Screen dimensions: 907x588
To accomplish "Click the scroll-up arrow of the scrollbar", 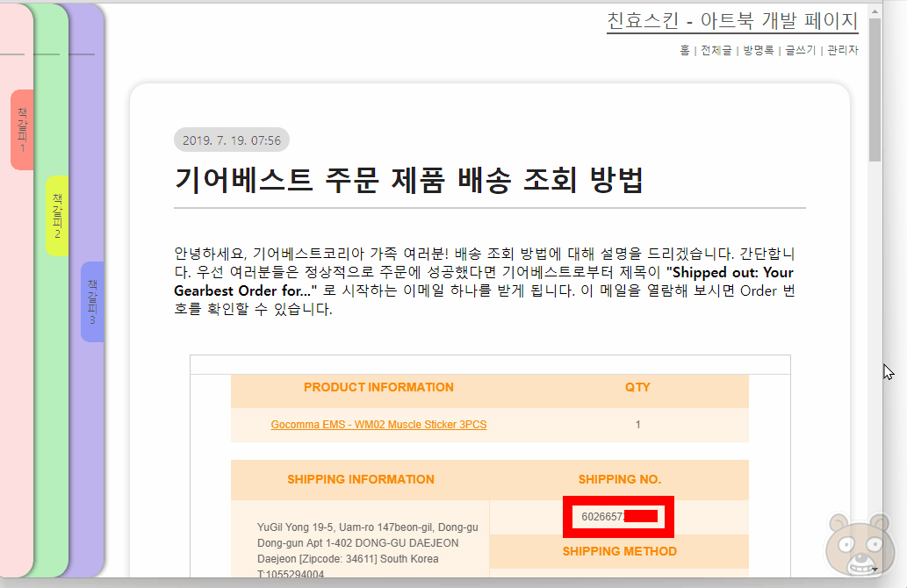I will 875,11.
